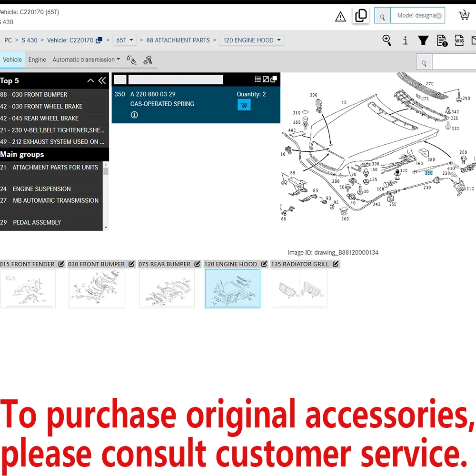Focus the search field below the toolbar
Viewport: 476px width, 476px height.
click(454, 63)
